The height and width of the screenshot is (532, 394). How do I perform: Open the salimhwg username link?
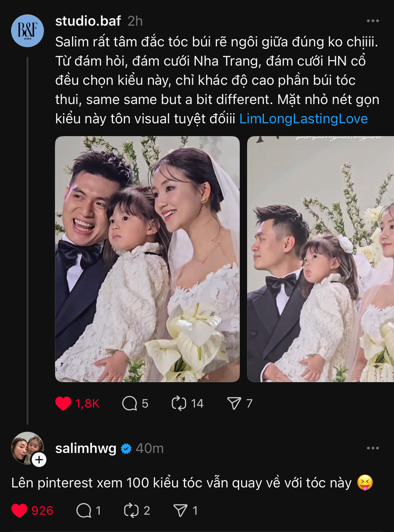pyautogui.click(x=86, y=448)
